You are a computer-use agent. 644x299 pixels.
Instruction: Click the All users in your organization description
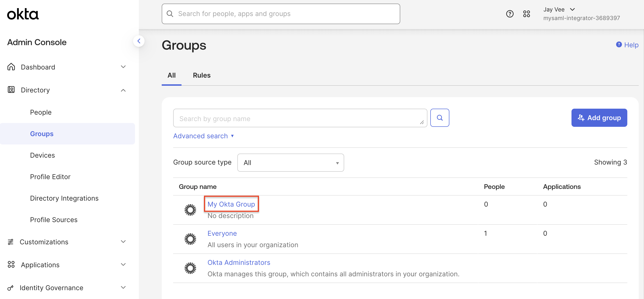coord(253,245)
